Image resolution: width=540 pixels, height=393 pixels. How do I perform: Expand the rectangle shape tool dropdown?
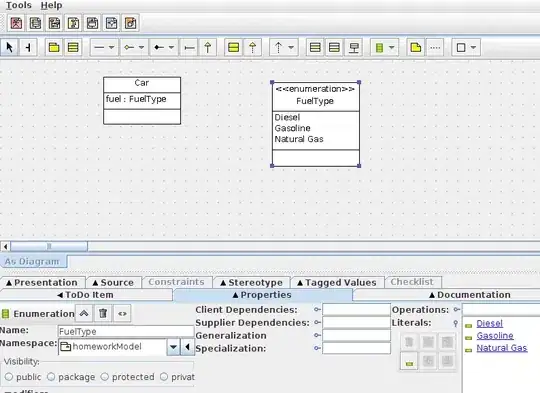pyautogui.click(x=474, y=47)
